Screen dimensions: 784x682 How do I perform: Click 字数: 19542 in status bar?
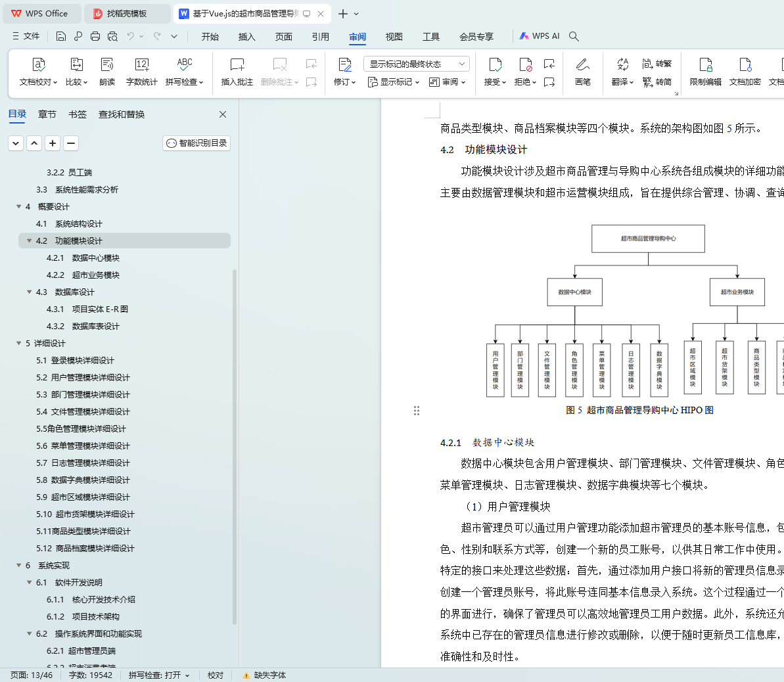pos(91,675)
